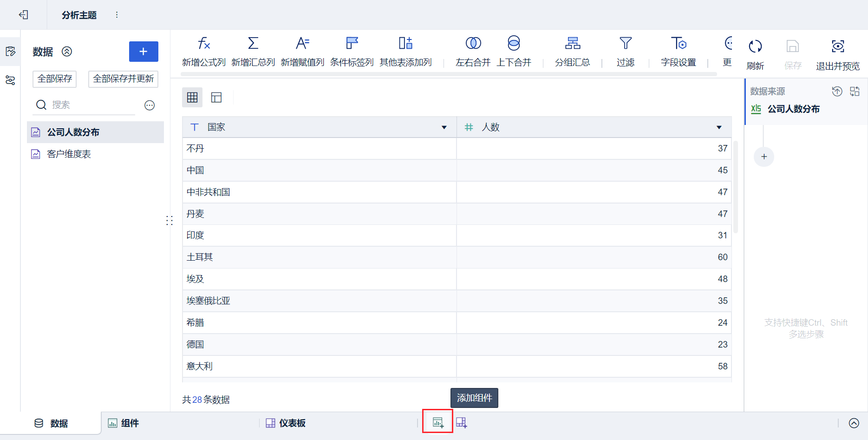Click the 上下合并 union tool
Image resolution: width=868 pixels, height=440 pixels.
(514, 52)
